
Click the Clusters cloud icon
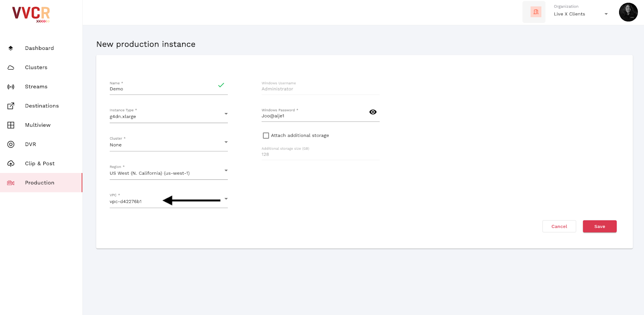[11, 68]
